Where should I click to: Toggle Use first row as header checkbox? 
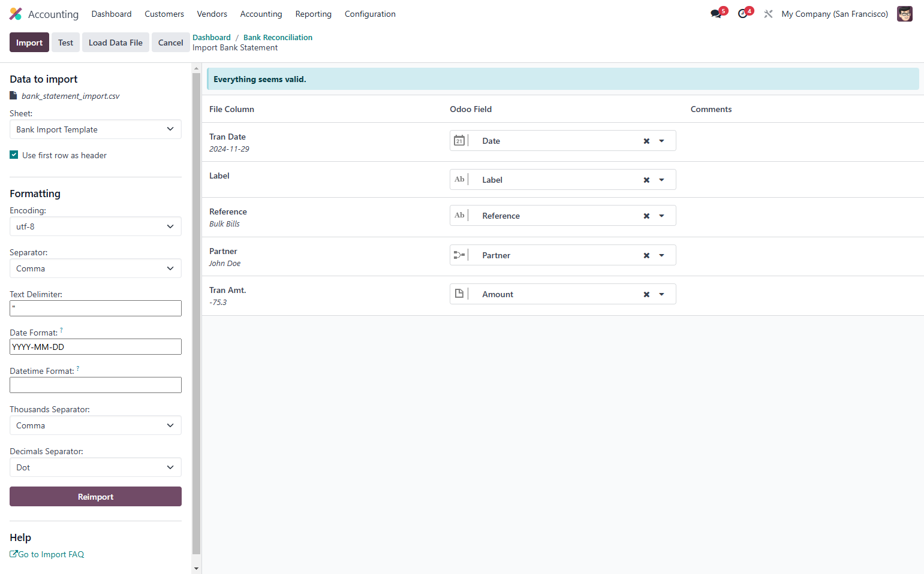[x=14, y=155]
